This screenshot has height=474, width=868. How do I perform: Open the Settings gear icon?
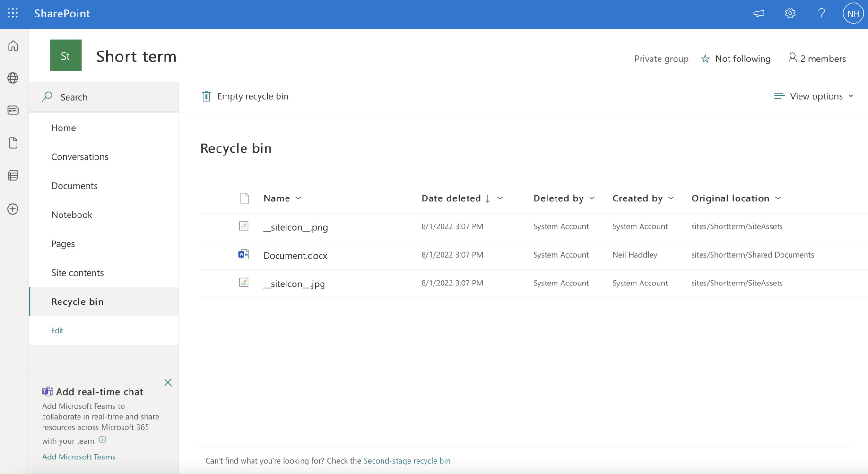790,13
